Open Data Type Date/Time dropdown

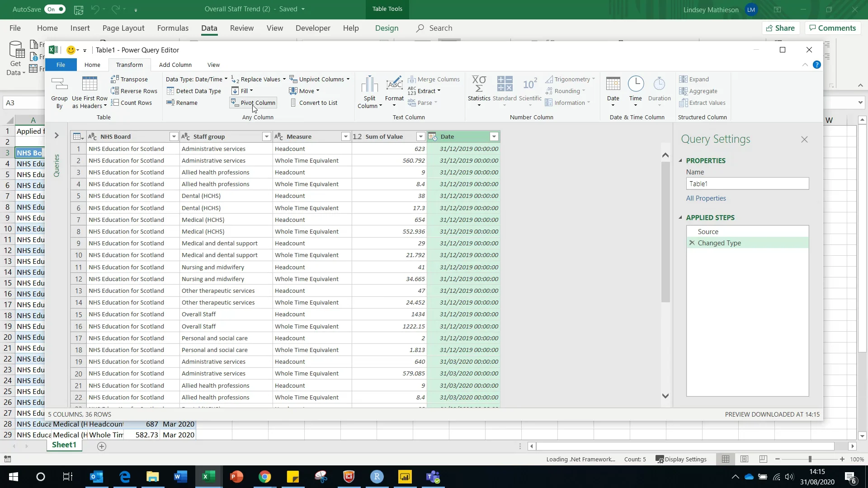point(197,79)
